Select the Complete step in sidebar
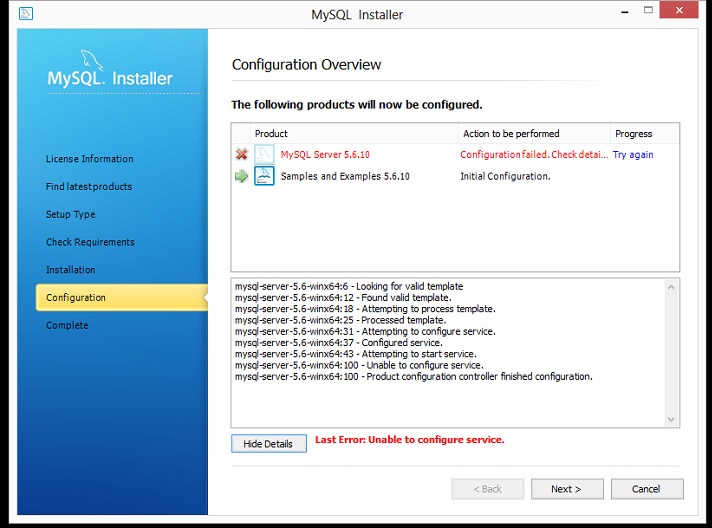The width and height of the screenshot is (712, 528). 67,326
